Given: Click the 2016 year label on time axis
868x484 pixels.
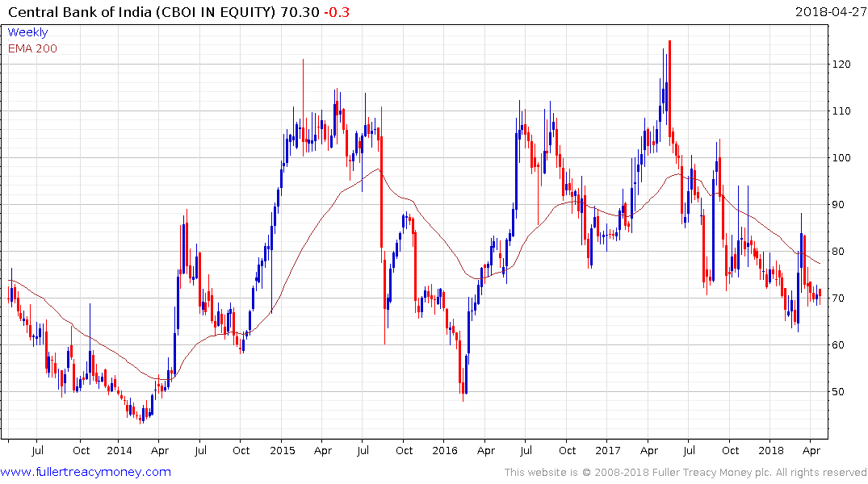Looking at the screenshot, I should point(445,451).
